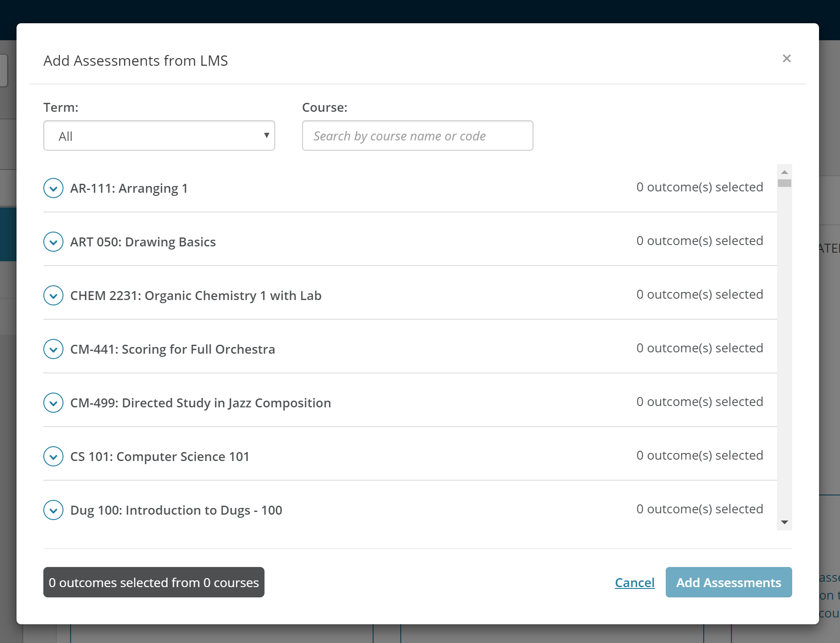Click outcome count for Dug 100 row
Screen dimensions: 840x643
coord(700,509)
